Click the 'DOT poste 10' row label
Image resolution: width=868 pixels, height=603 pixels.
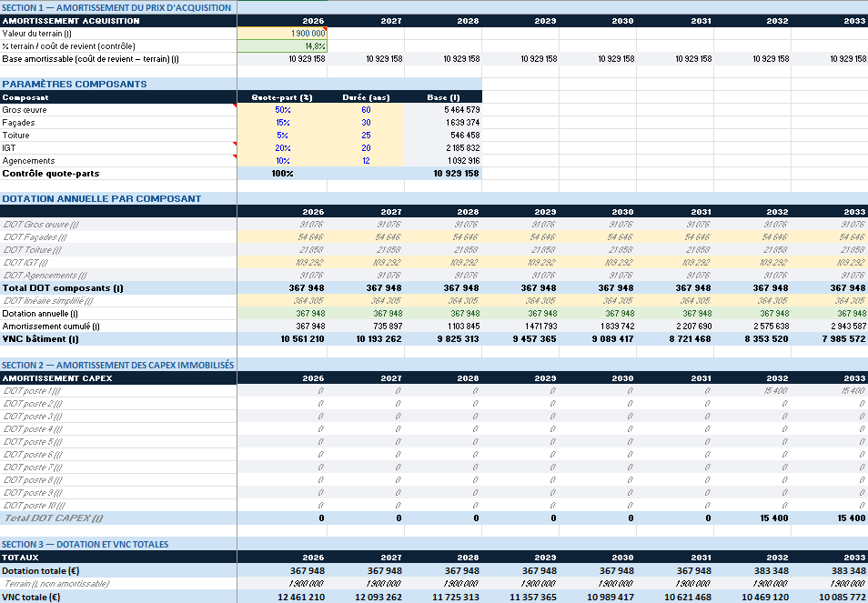pyautogui.click(x=34, y=505)
